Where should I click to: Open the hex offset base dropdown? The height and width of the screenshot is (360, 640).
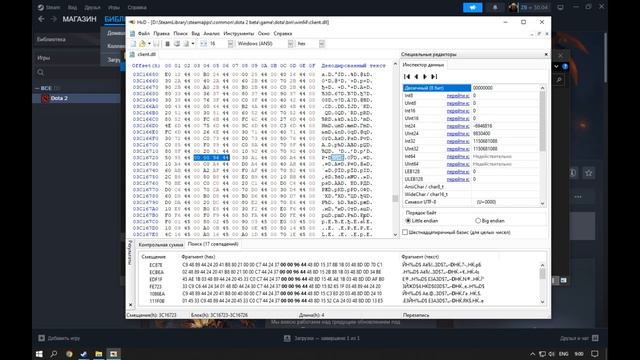tap(322, 44)
